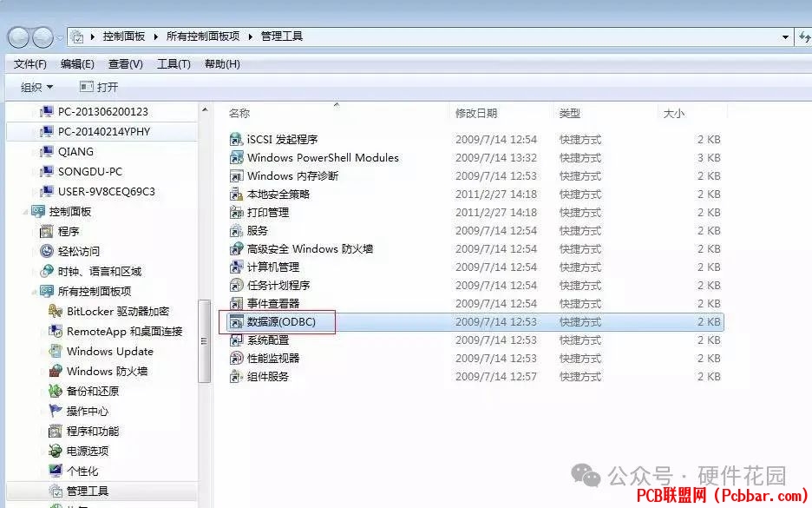Open the 工具(T) menu
Image resolution: width=812 pixels, height=508 pixels.
coord(174,63)
